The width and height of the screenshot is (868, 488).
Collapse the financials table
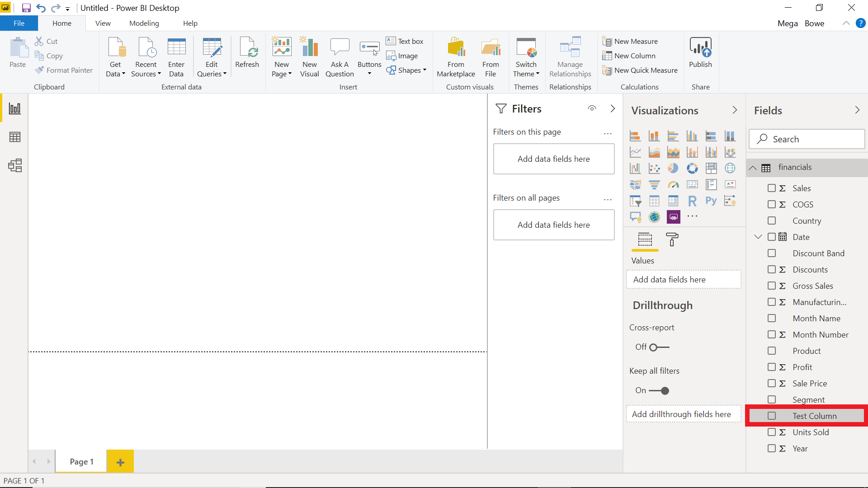(753, 168)
